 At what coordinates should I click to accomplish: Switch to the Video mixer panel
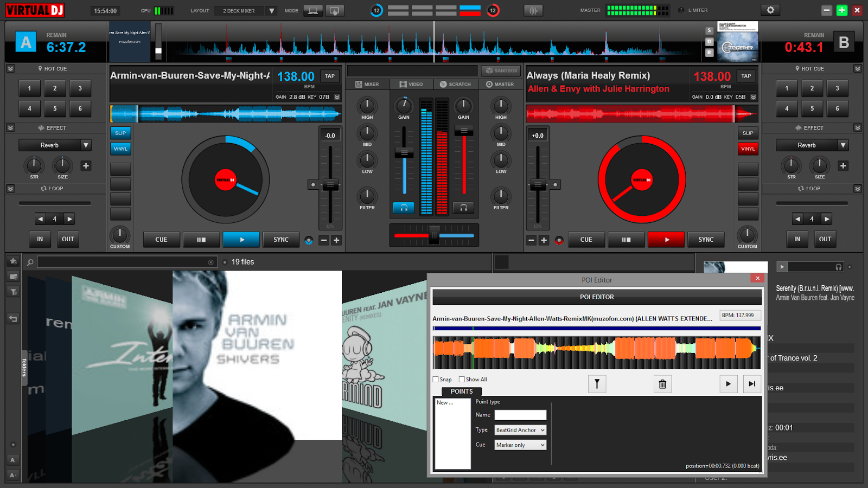click(x=411, y=84)
